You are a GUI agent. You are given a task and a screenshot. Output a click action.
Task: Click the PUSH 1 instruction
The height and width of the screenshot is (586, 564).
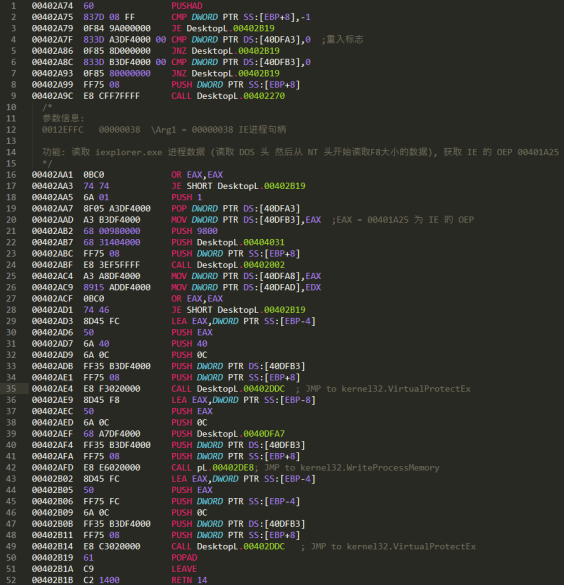[187, 197]
